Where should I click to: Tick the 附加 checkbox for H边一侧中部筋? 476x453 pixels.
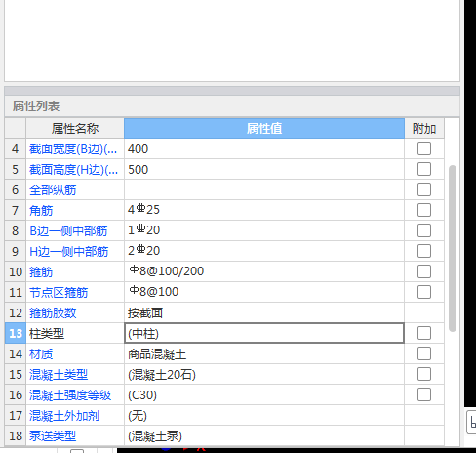point(424,251)
